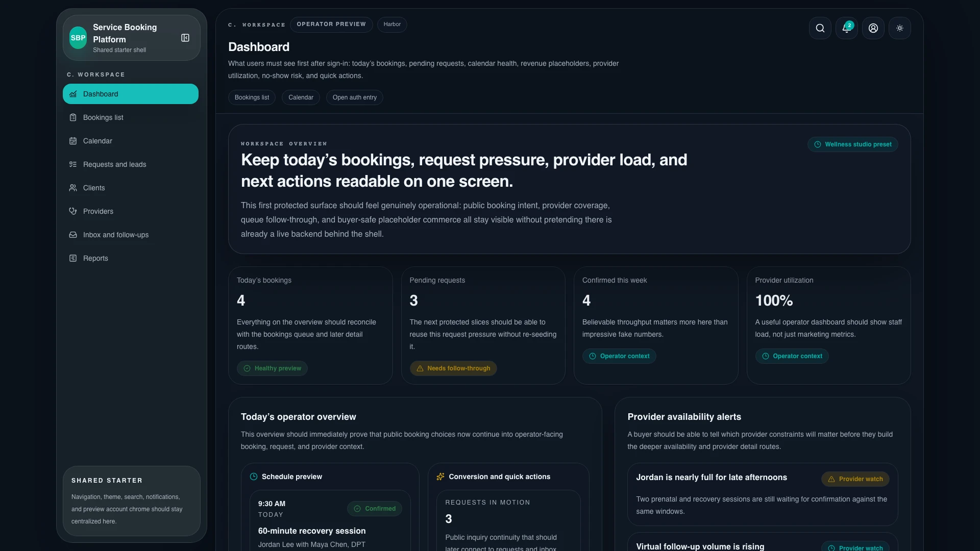Click Provider watch badge on Jordan alert
The width and height of the screenshot is (980, 551).
tap(855, 479)
